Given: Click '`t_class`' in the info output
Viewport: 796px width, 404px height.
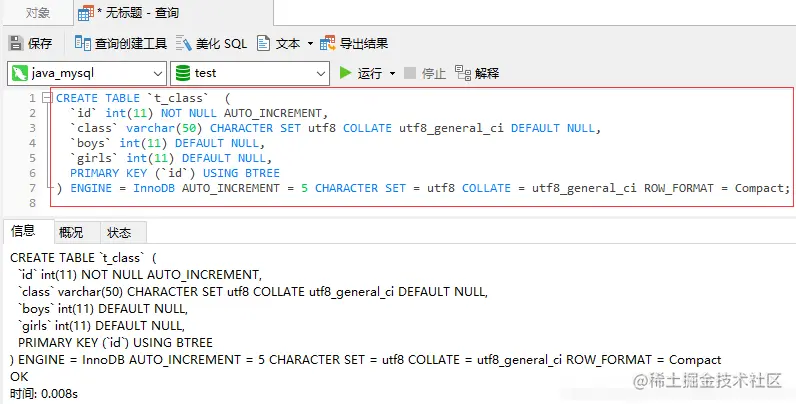Looking at the screenshot, I should coord(121,258).
